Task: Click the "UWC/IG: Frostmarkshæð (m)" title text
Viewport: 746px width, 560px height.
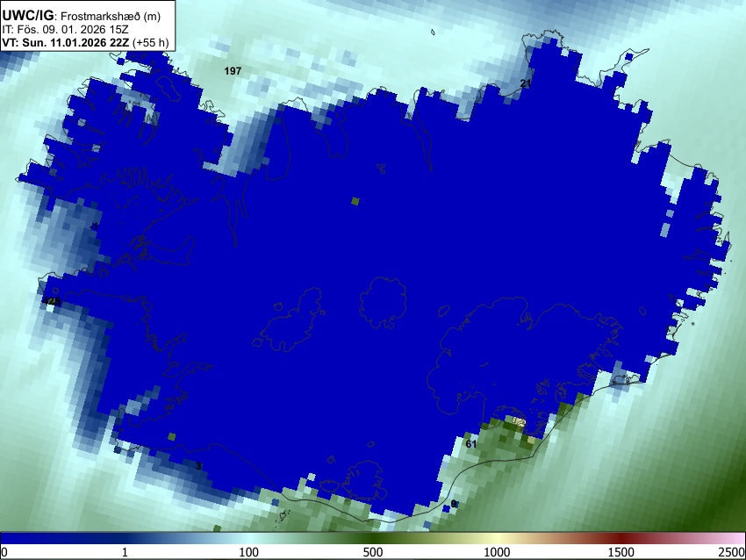Action: pos(82,16)
